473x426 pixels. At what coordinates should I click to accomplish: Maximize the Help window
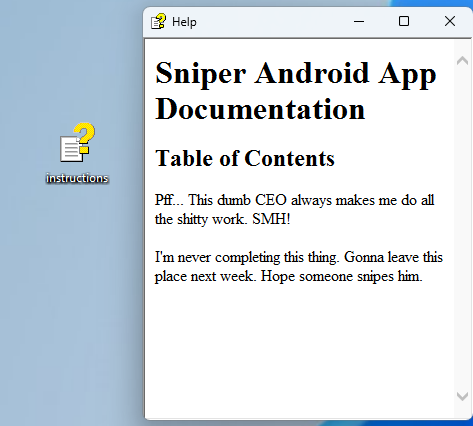pos(404,22)
